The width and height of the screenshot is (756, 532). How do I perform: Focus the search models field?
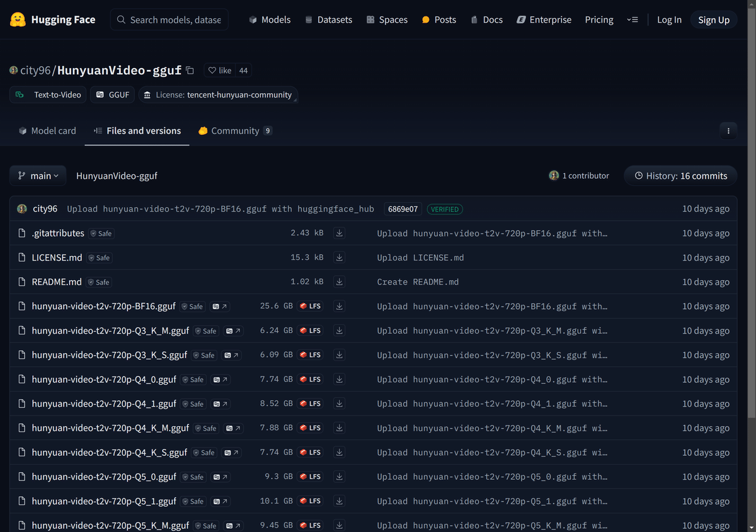(x=169, y=20)
